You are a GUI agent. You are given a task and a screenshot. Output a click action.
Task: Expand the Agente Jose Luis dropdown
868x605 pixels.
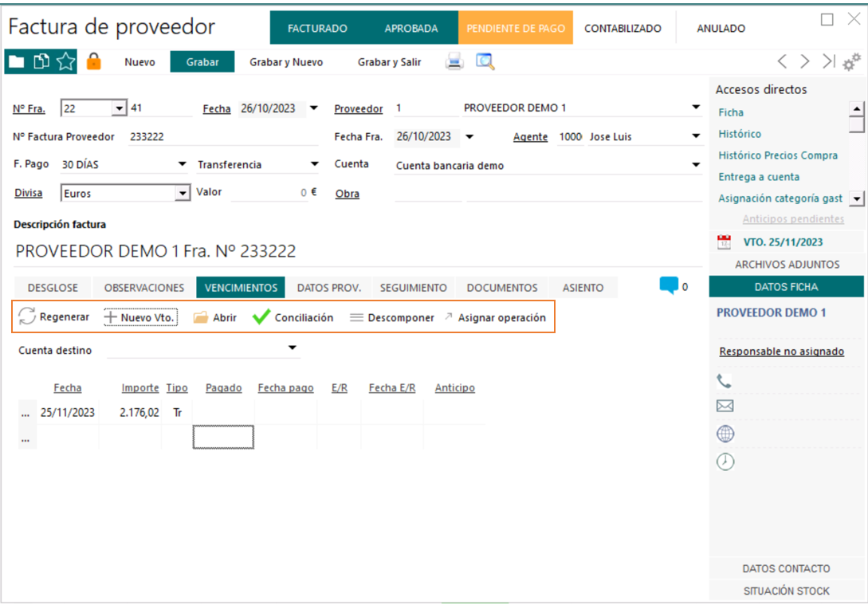coord(696,136)
